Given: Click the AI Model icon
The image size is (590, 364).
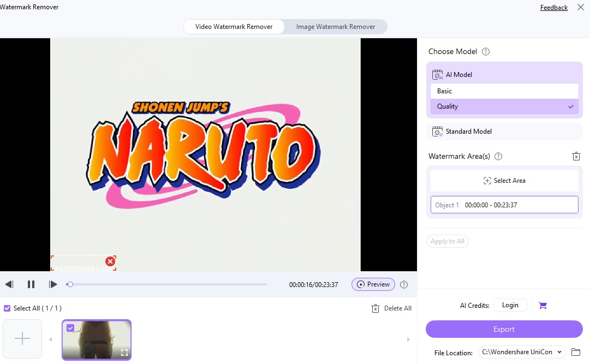Looking at the screenshot, I should pos(437,75).
